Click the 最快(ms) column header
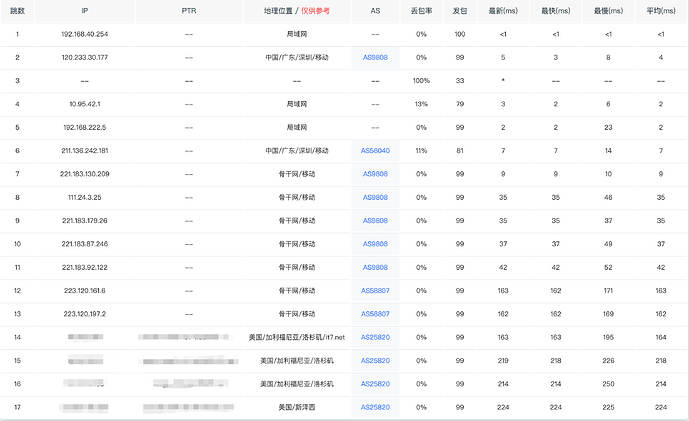 point(555,11)
